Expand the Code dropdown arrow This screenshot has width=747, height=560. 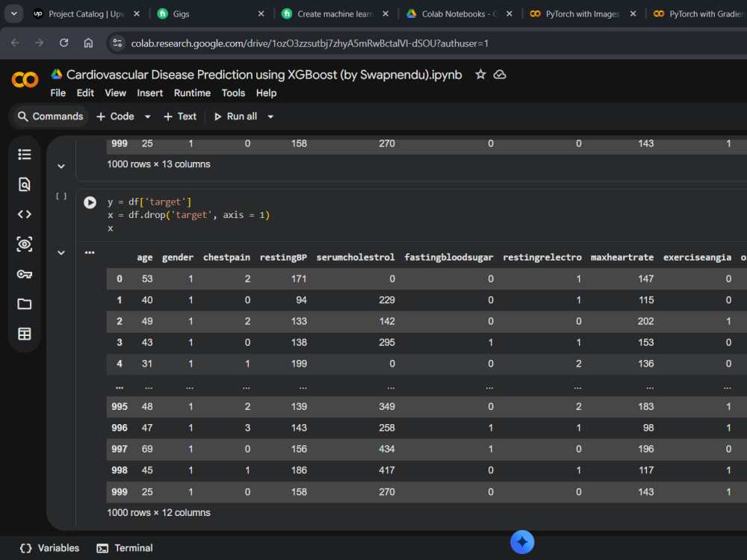click(148, 116)
